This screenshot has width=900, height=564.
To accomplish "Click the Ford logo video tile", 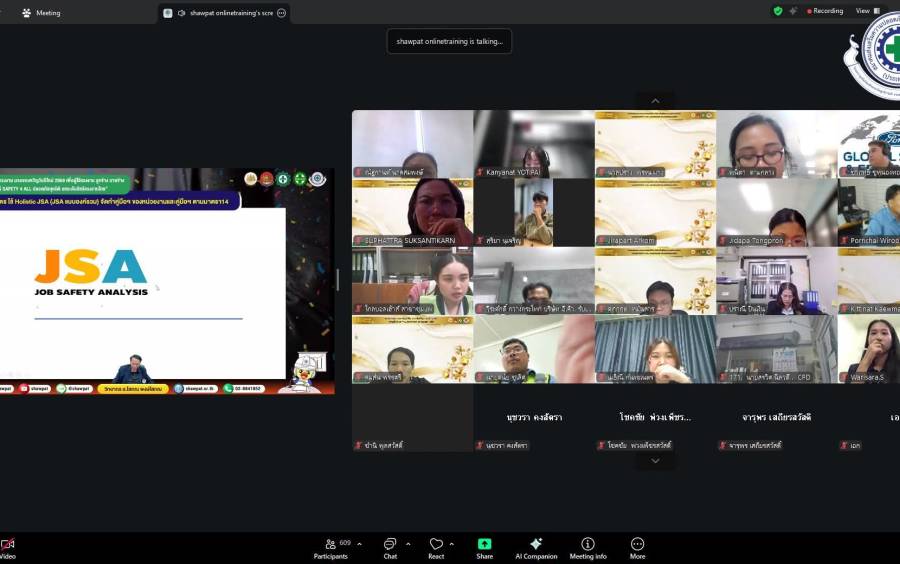I will pos(869,144).
